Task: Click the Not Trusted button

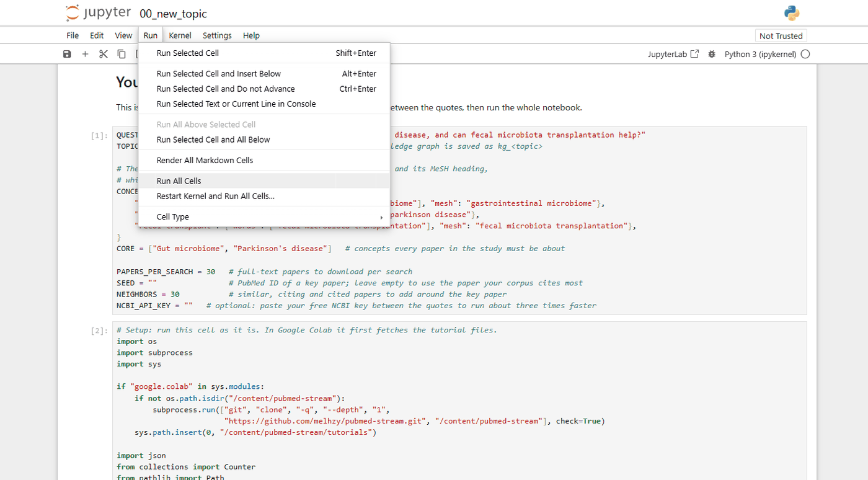Action: (781, 36)
